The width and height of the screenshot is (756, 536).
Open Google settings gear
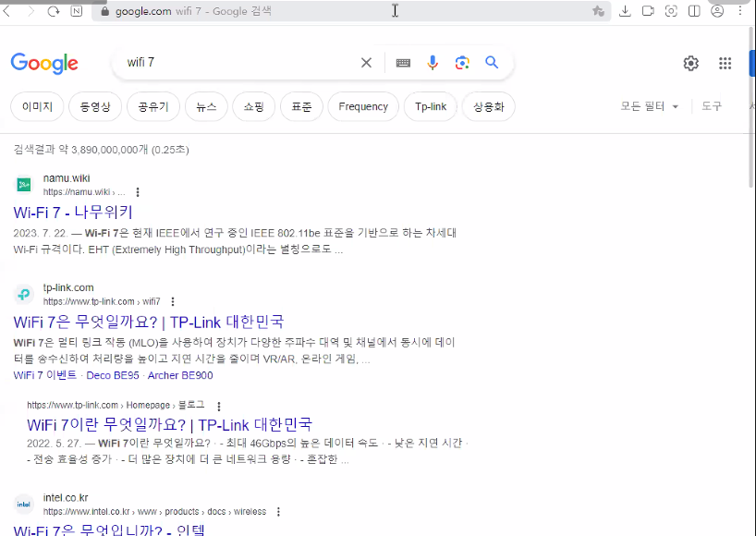click(691, 63)
